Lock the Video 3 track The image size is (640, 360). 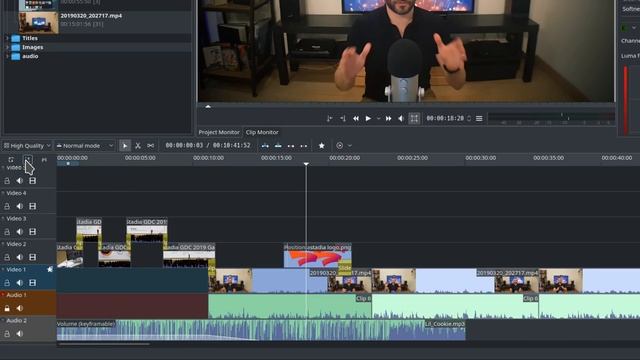[7, 231]
